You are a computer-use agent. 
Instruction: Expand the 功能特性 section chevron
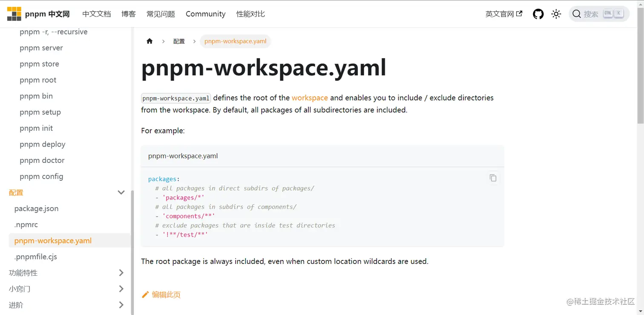(121, 273)
